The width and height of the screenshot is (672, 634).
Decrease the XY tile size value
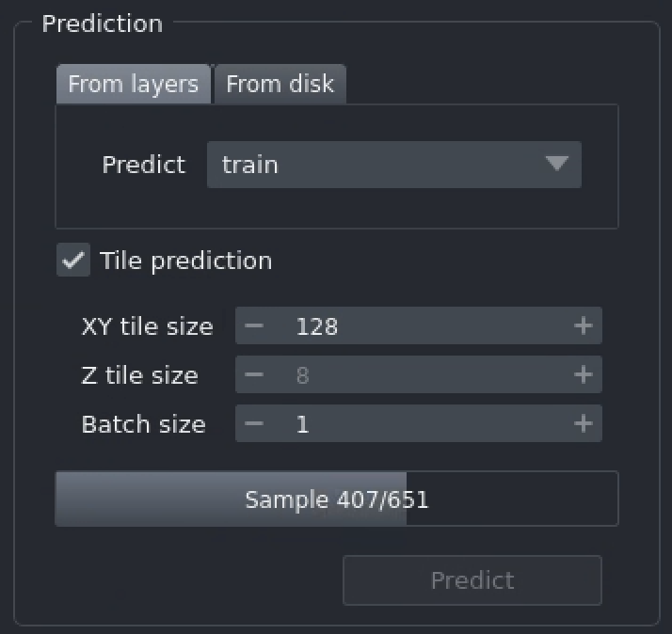pyautogui.click(x=254, y=326)
